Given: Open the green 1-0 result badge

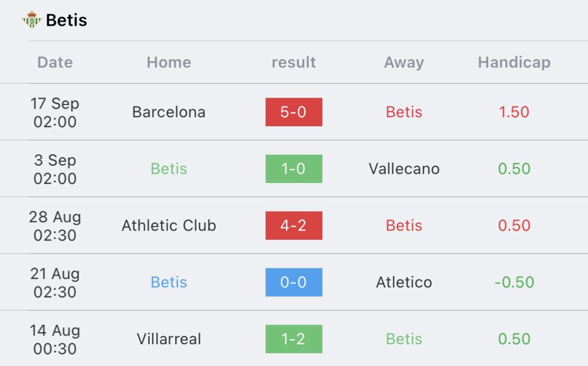Looking at the screenshot, I should [293, 169].
